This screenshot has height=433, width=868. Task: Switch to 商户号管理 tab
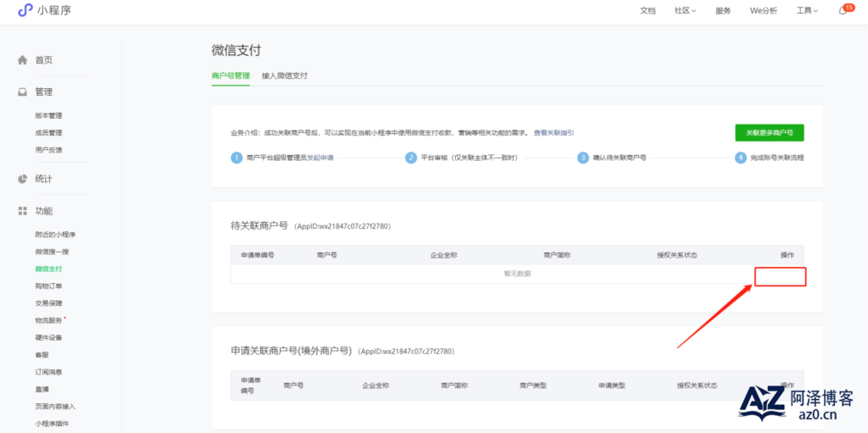pyautogui.click(x=231, y=76)
